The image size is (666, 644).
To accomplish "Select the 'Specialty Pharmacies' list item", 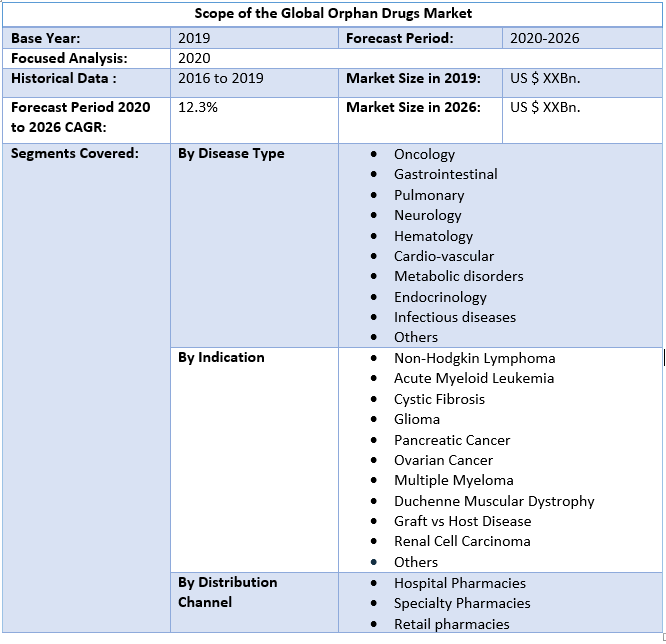I will pyautogui.click(x=460, y=603).
